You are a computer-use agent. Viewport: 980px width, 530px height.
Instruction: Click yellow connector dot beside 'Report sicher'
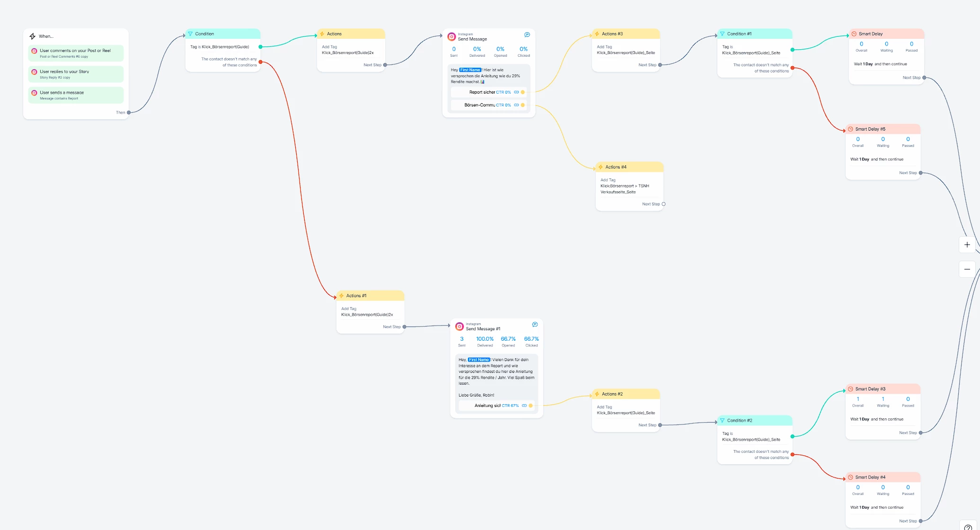click(523, 92)
